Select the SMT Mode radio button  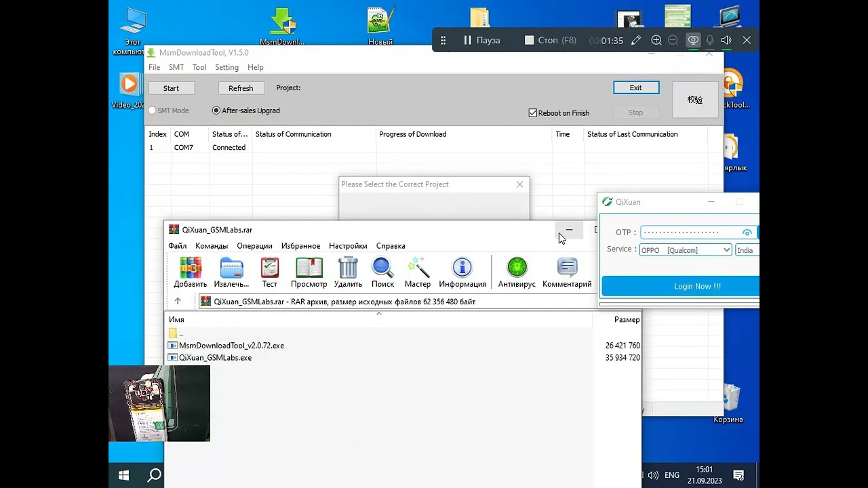click(169, 110)
